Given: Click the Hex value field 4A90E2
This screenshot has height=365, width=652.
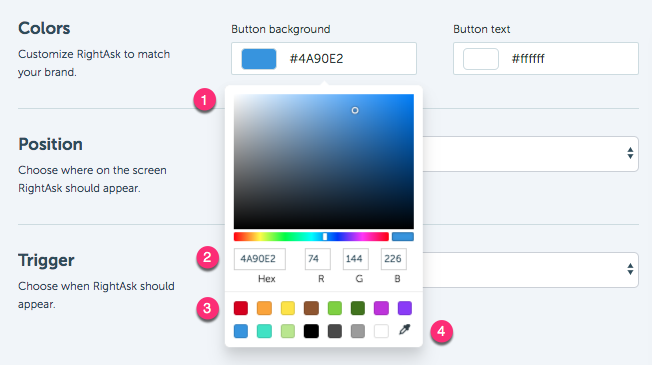Looking at the screenshot, I should (x=259, y=259).
